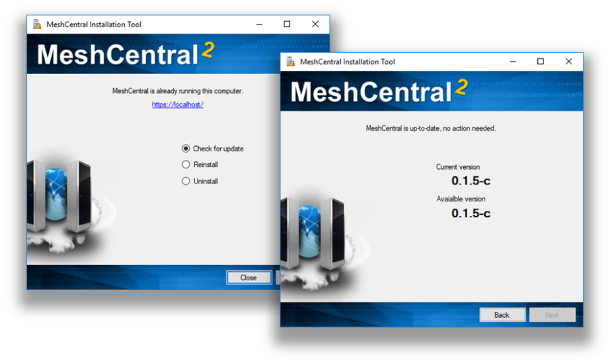The width and height of the screenshot is (610, 364).
Task: Click the back window title text
Action: [94, 24]
